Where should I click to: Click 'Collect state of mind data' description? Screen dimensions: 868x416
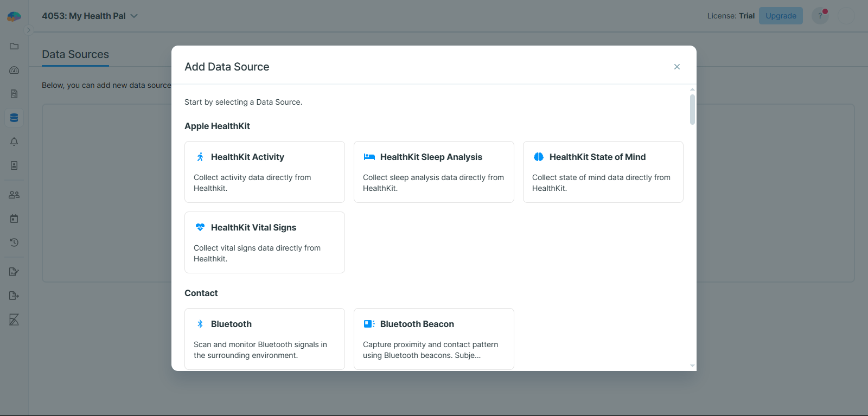point(601,183)
